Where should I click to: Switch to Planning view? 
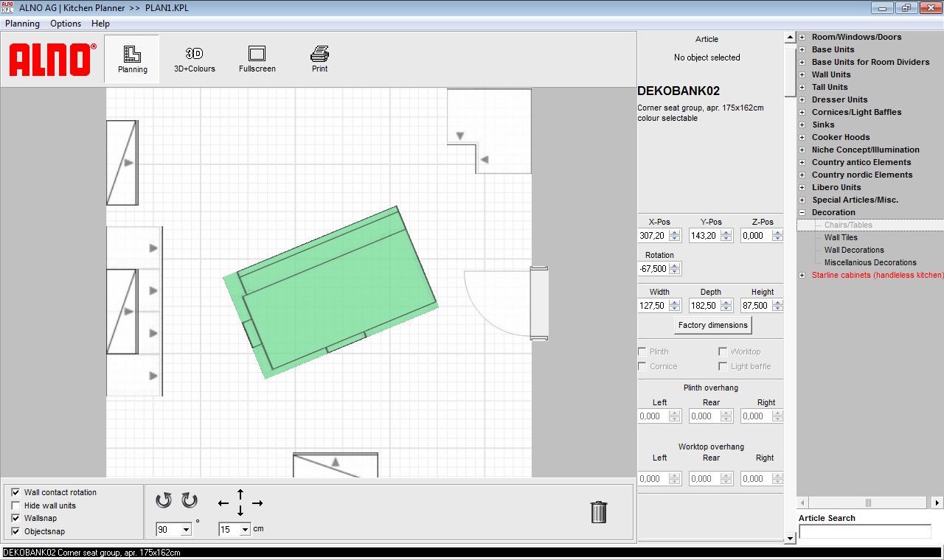tap(132, 60)
